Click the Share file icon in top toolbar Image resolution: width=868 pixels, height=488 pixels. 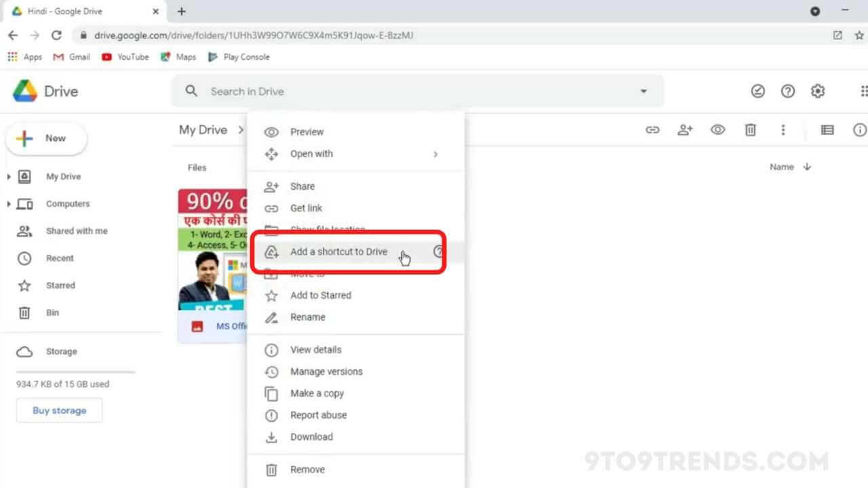coord(685,129)
